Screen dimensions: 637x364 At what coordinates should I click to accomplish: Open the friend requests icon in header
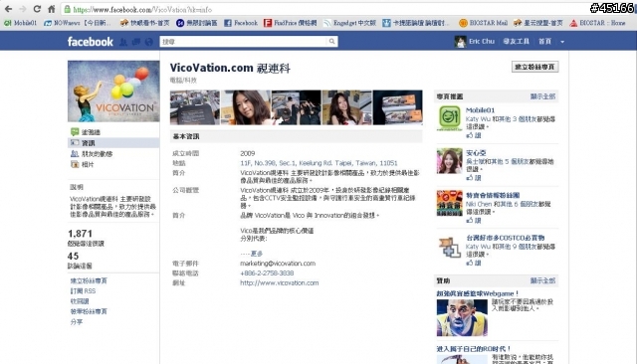[123, 42]
